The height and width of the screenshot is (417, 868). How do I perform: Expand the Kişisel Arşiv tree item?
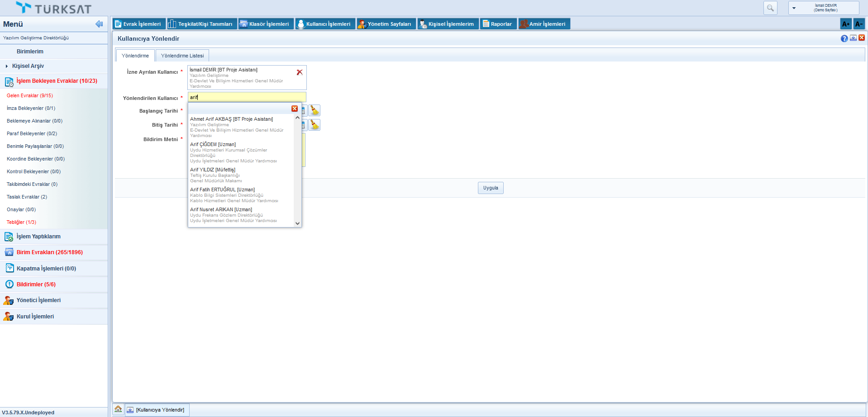pyautogui.click(x=7, y=66)
